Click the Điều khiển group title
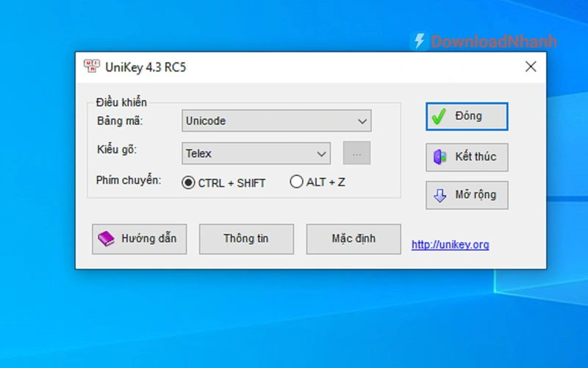 pos(121,102)
